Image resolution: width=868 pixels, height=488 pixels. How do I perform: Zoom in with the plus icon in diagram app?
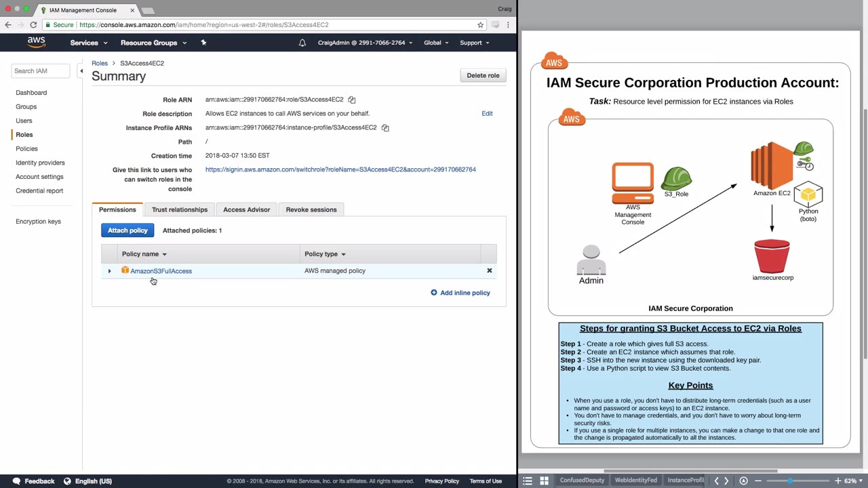tap(838, 481)
